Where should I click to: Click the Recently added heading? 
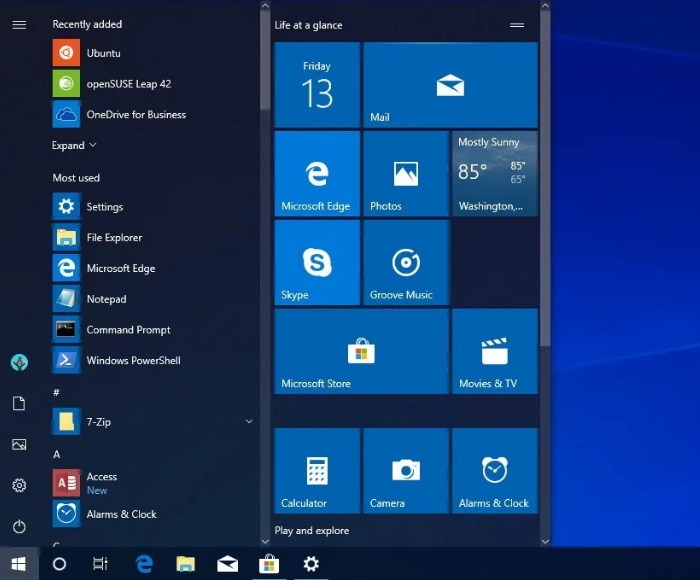coord(87,24)
